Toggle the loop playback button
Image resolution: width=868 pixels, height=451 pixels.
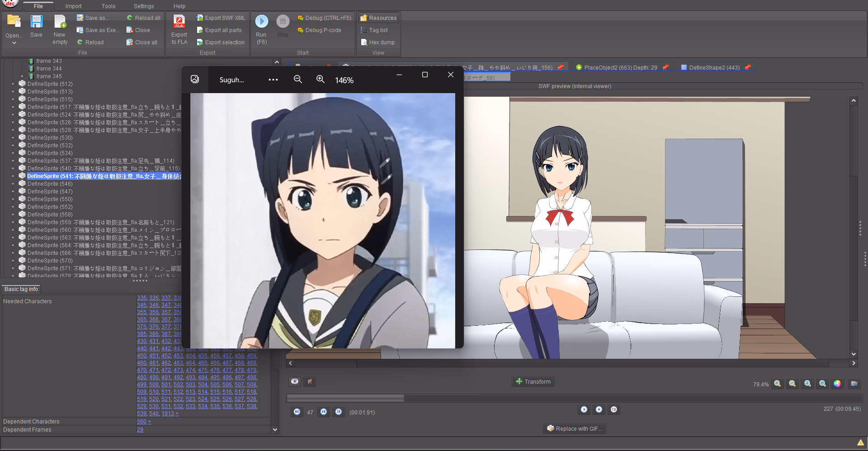pyautogui.click(x=614, y=409)
